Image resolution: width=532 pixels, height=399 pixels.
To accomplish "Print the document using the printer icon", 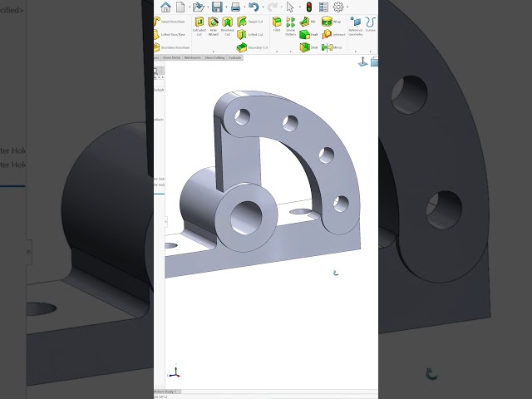I will (235, 7).
